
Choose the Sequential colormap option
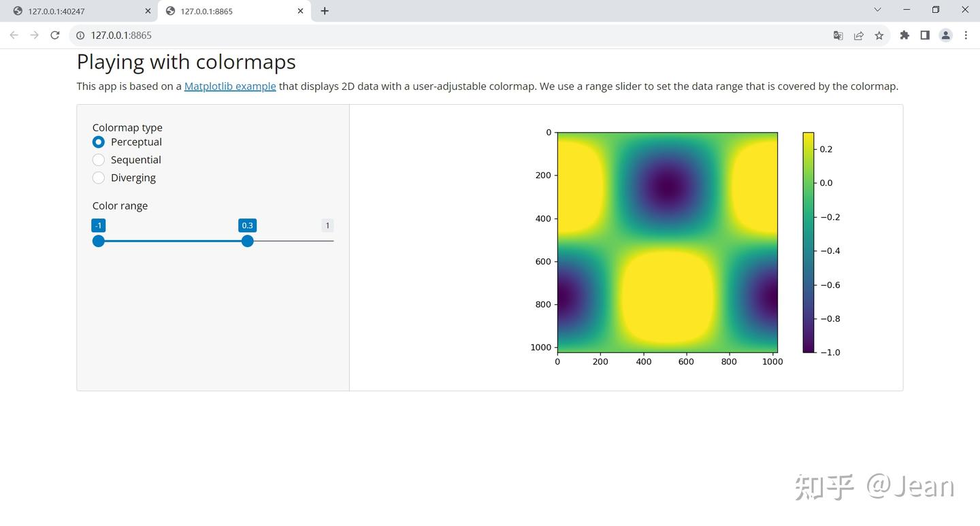point(99,159)
